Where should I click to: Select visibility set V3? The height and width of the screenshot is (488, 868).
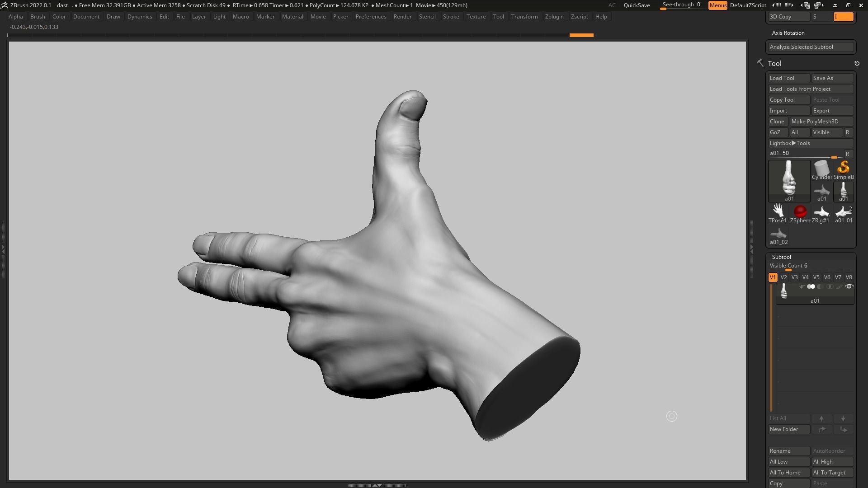794,277
